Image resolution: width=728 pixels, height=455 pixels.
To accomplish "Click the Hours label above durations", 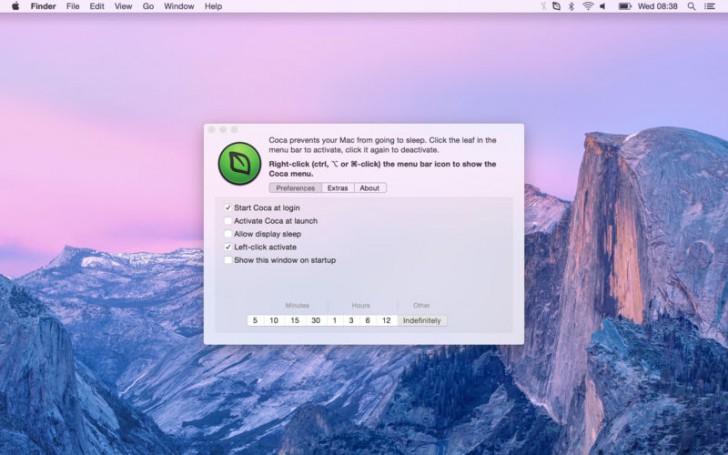I will [361, 305].
